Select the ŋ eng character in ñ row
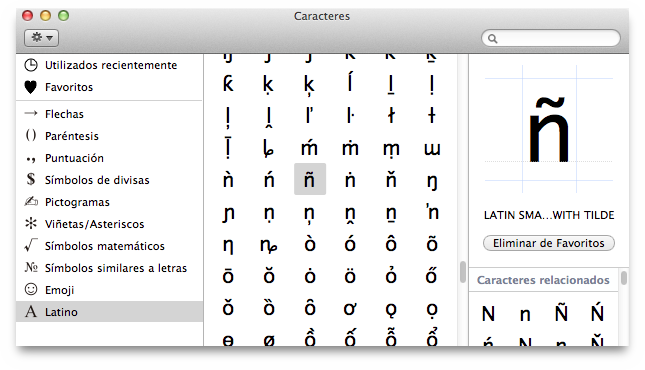 432,181
